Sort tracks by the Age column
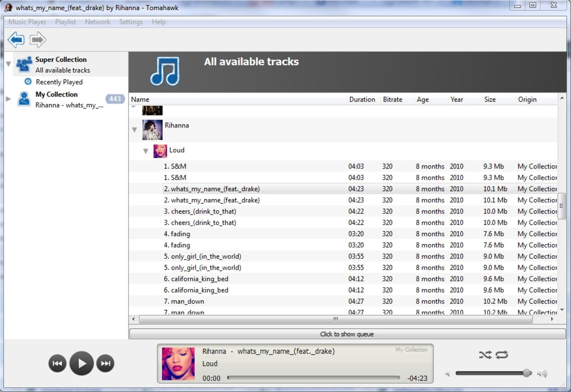The height and width of the screenshot is (392, 571). (x=430, y=99)
